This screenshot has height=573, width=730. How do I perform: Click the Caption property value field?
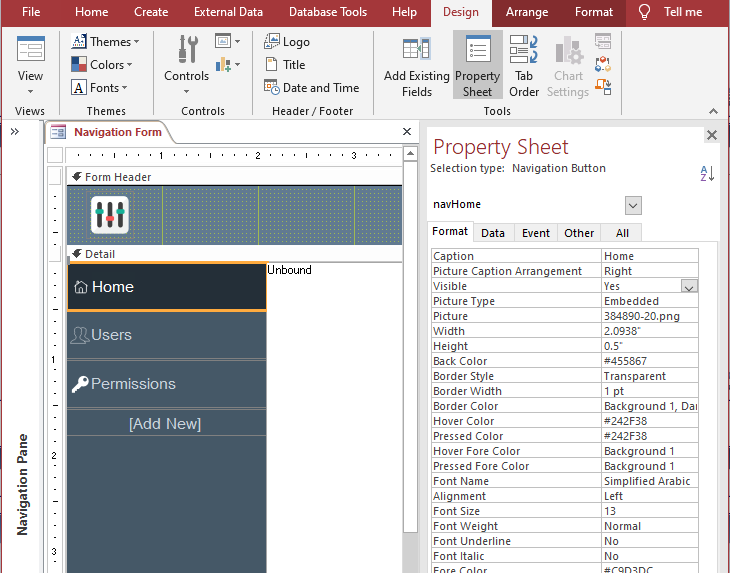[648, 256]
